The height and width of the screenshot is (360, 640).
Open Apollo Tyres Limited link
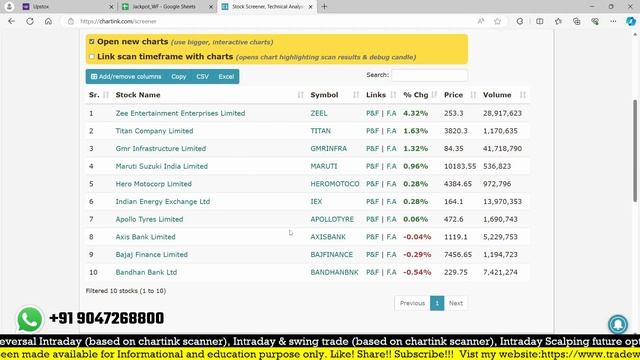149,219
